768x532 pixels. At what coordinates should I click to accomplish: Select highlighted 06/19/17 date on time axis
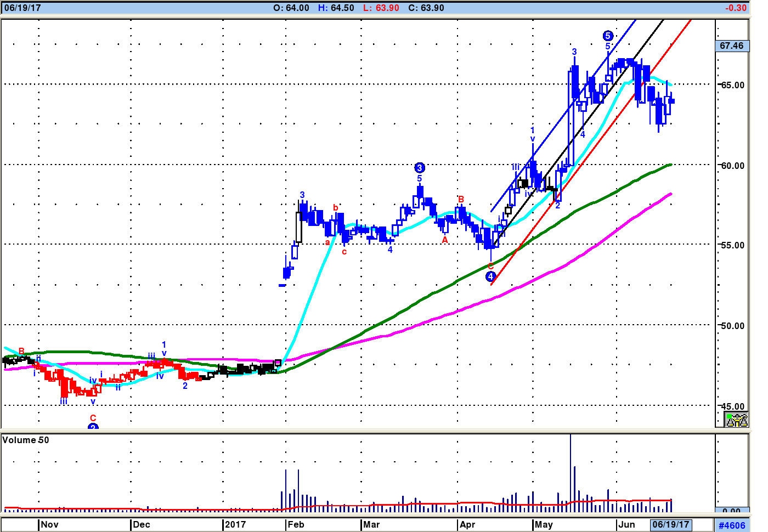(x=671, y=524)
